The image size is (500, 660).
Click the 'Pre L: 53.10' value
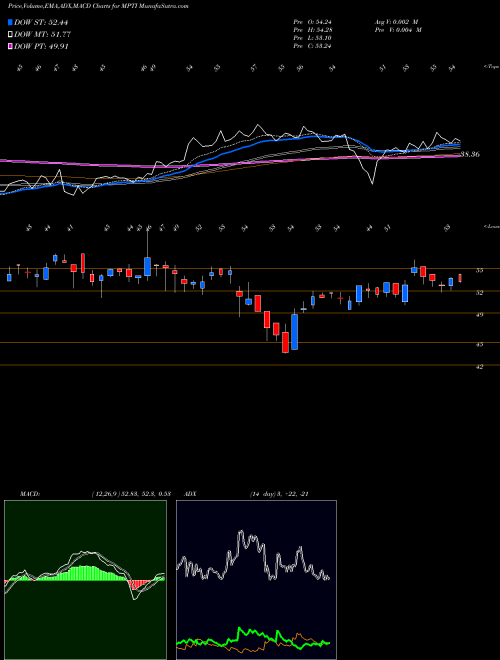(x=312, y=38)
